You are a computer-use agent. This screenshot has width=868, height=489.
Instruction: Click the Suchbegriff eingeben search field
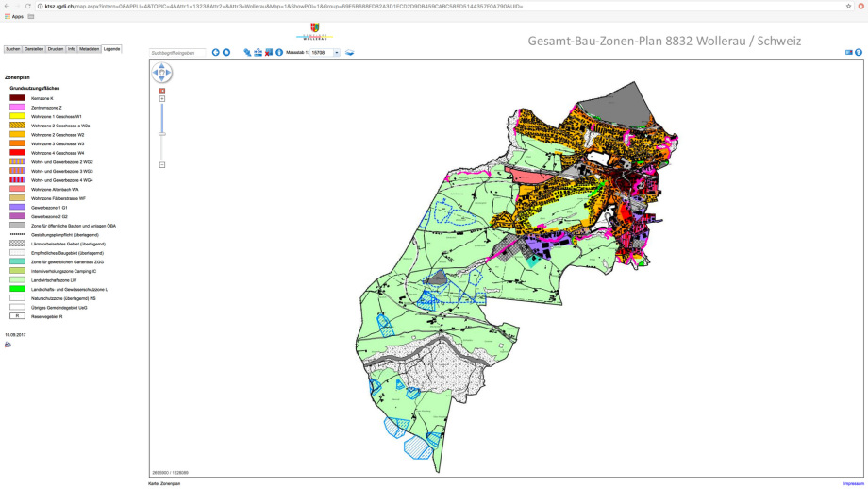(x=177, y=53)
